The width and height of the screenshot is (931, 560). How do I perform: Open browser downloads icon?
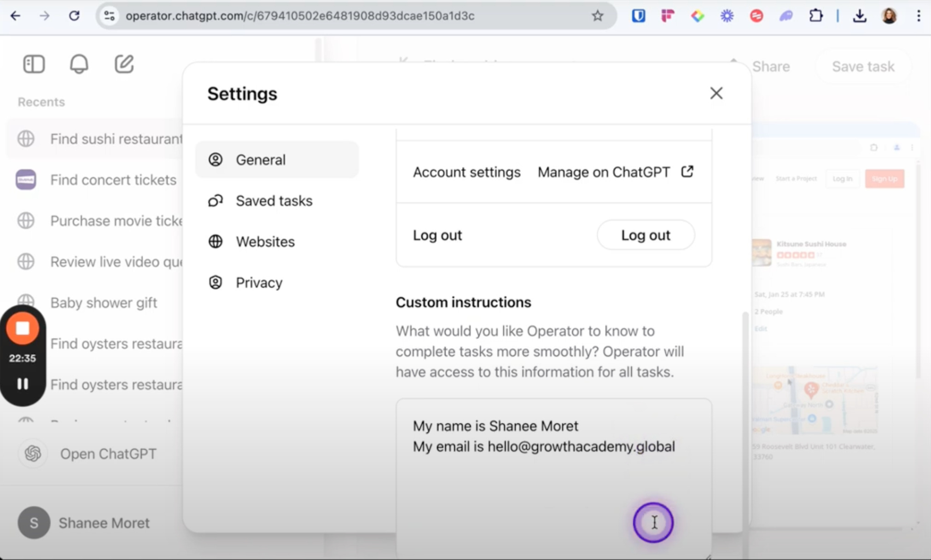(859, 16)
